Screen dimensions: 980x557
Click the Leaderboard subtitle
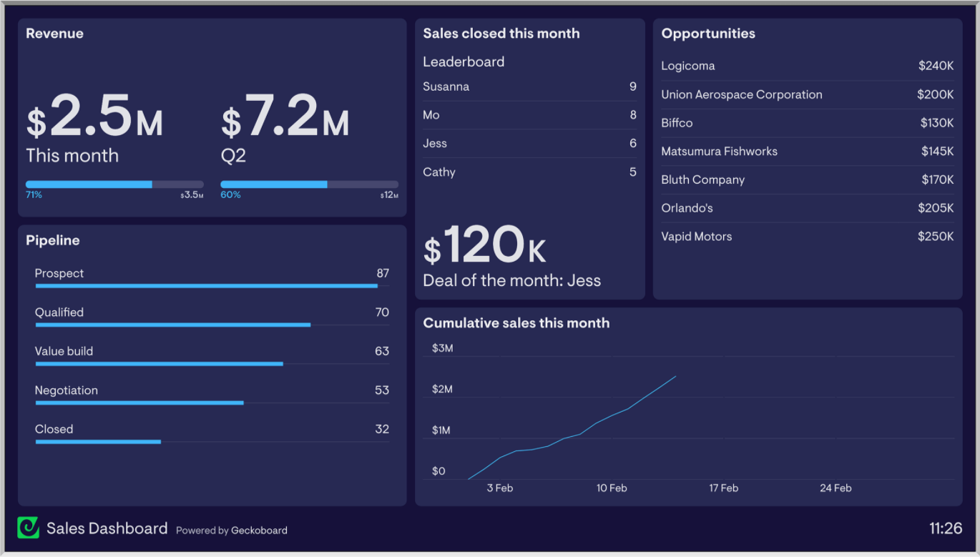[x=464, y=61]
